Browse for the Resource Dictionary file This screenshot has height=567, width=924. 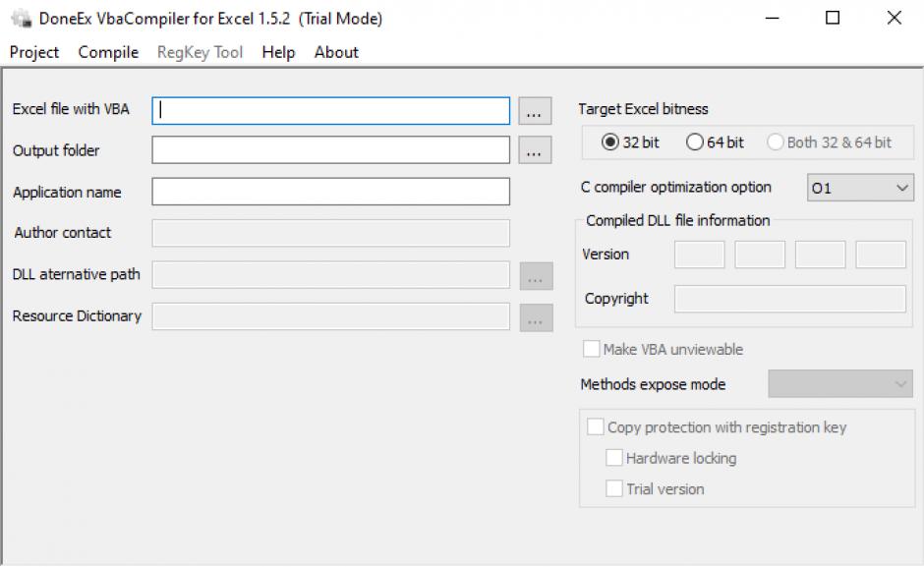[536, 317]
